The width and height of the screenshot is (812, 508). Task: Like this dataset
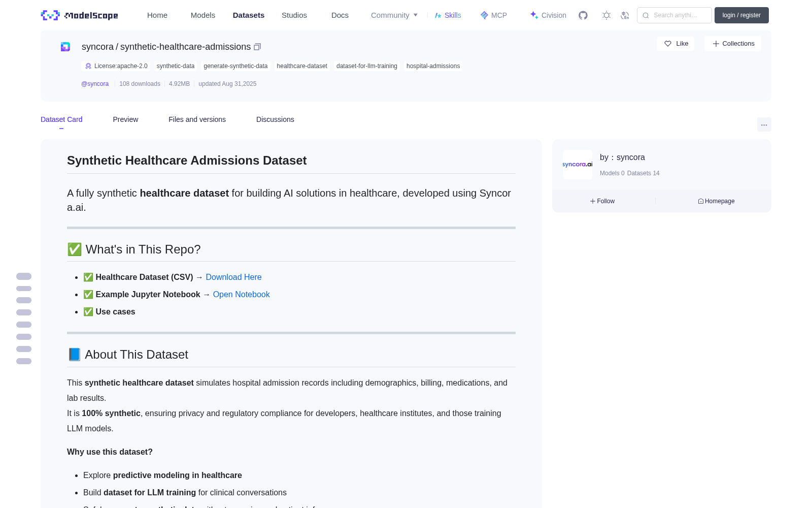pos(676,44)
